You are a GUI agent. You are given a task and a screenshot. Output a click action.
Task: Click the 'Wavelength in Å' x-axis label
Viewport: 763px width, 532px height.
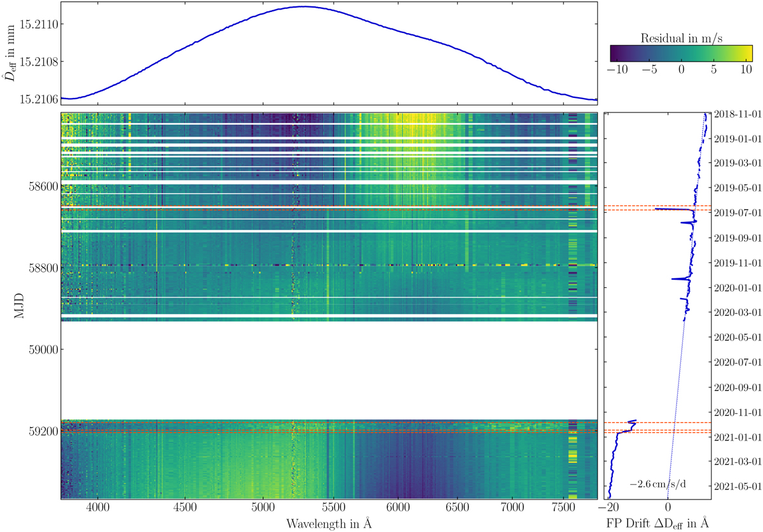(328, 523)
